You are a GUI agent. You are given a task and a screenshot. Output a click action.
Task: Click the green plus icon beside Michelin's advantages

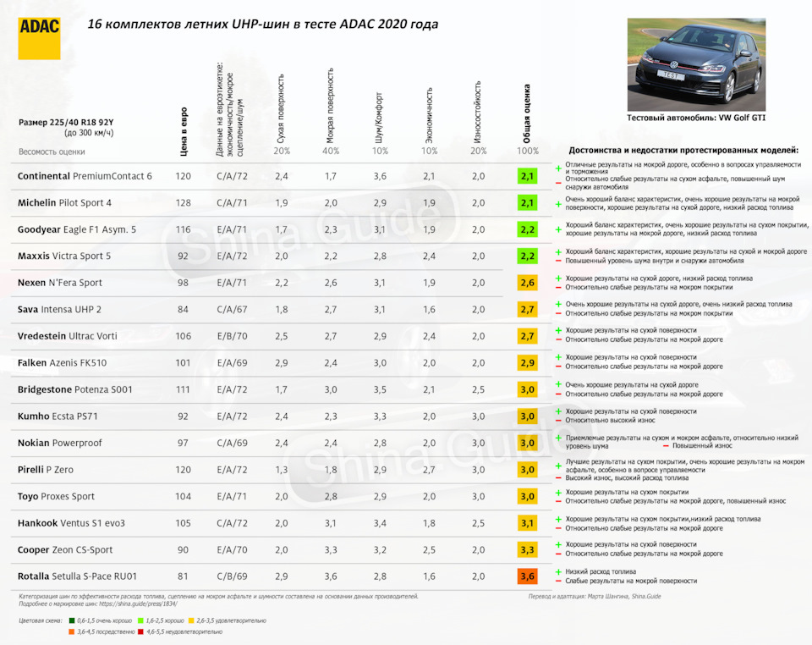click(x=558, y=204)
